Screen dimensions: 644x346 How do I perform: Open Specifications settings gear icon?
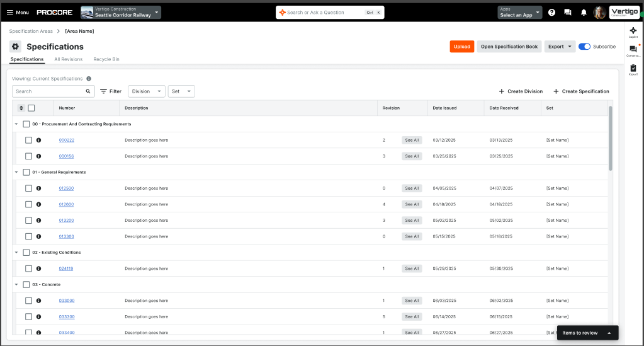tap(15, 47)
